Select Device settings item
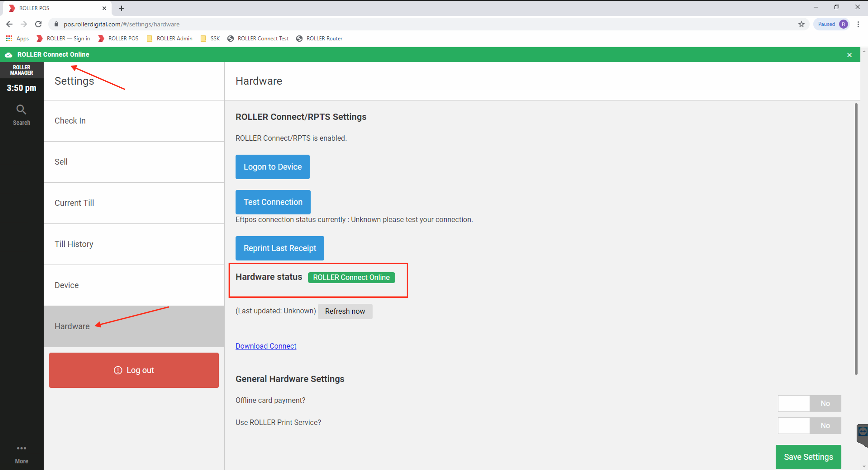Viewport: 868px width, 470px height. (x=134, y=285)
